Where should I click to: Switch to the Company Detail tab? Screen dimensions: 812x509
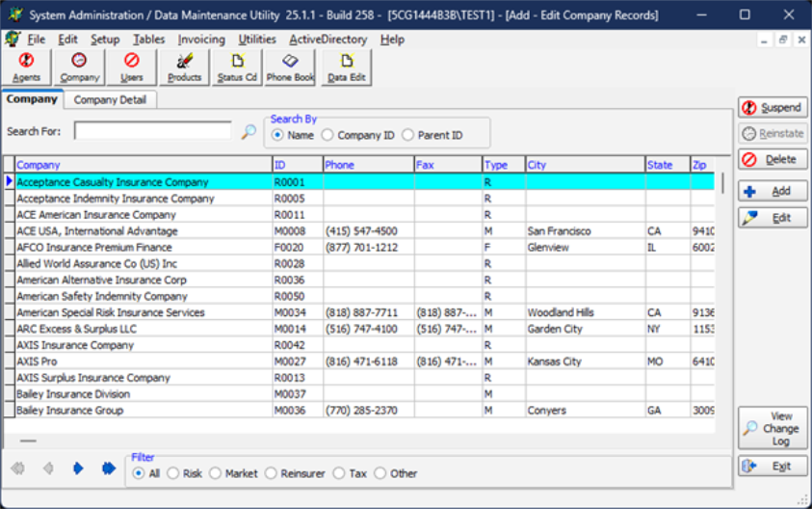pos(110,100)
